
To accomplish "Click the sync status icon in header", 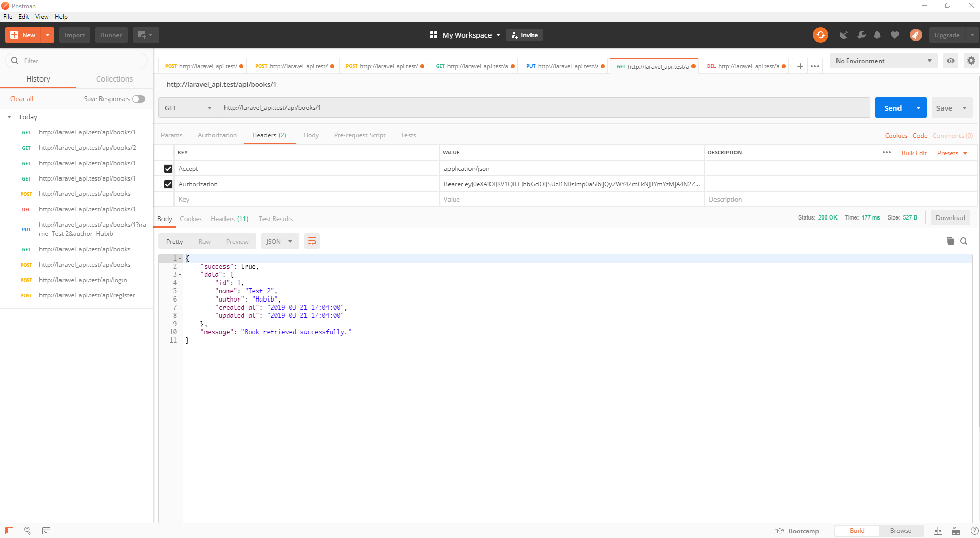I will pos(820,35).
